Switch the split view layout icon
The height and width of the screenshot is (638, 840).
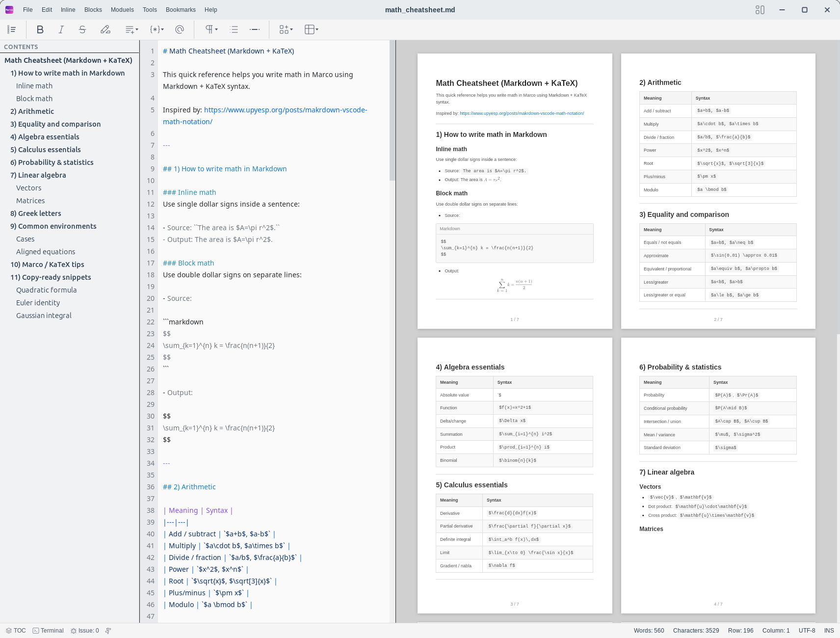click(760, 10)
